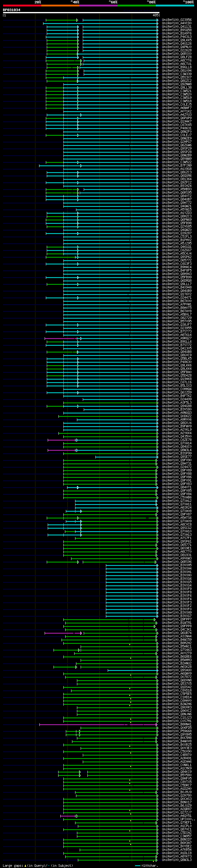The image size is (197, 868).
Task: Click the =100char. scale legend
Action: click(x=149, y=866)
